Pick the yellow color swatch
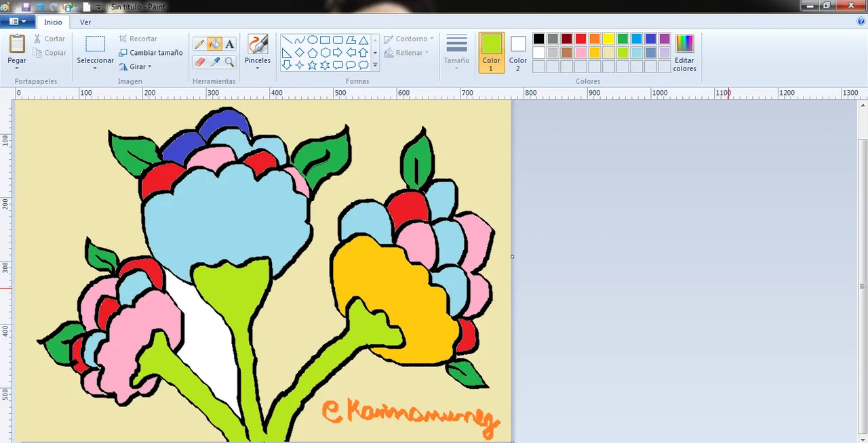868x443 pixels. [x=609, y=39]
